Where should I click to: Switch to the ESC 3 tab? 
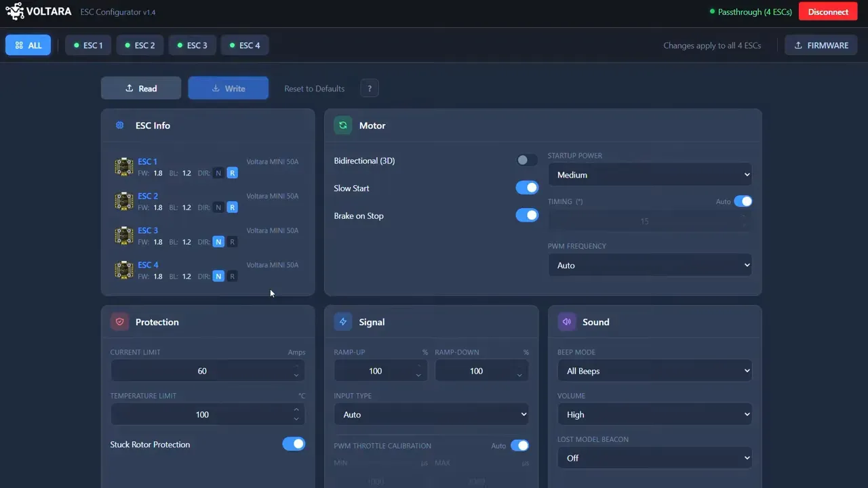point(193,45)
